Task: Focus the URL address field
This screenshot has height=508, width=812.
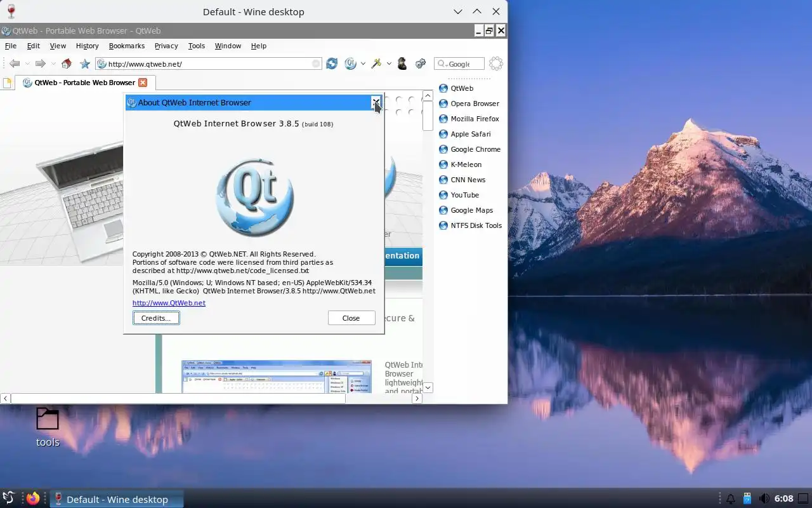Action: [x=209, y=63]
